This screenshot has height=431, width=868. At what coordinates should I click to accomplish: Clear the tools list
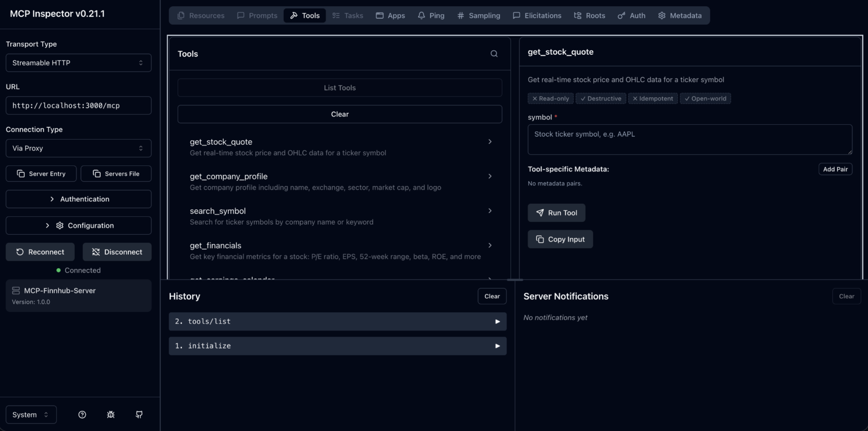340,114
